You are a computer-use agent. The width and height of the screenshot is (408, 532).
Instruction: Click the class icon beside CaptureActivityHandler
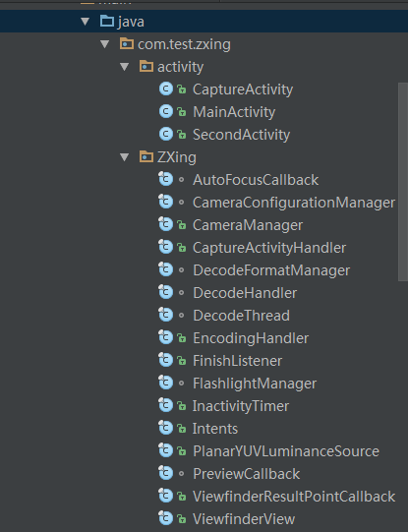click(x=166, y=247)
